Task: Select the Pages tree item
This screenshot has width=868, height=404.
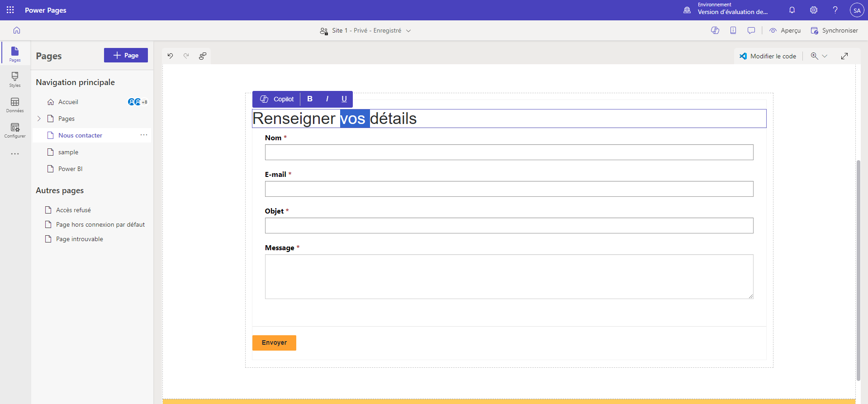Action: click(x=66, y=119)
